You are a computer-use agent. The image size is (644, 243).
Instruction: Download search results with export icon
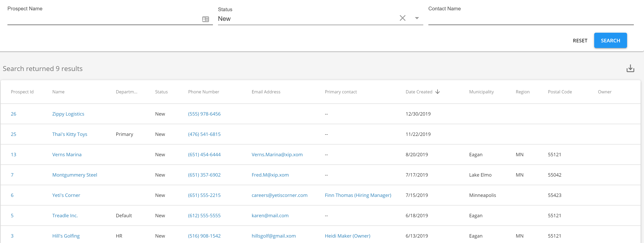630,68
